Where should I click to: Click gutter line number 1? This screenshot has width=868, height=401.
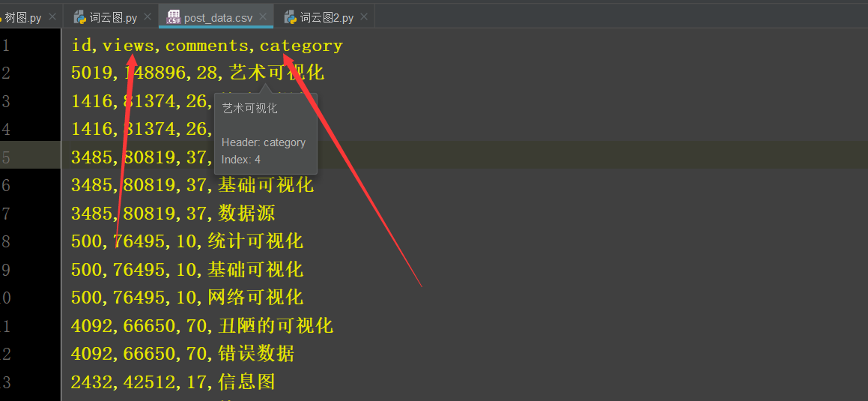click(x=5, y=46)
